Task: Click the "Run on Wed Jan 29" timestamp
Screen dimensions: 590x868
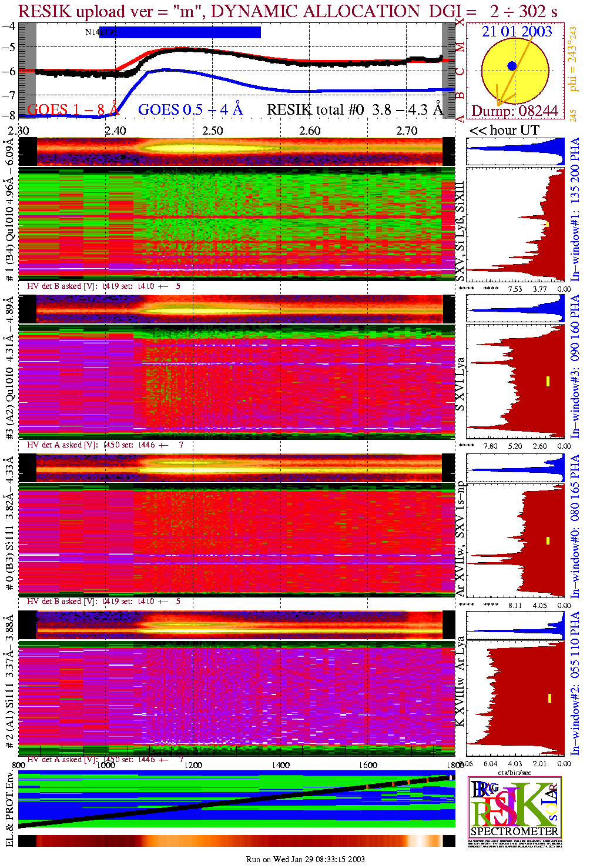Action: [x=305, y=859]
